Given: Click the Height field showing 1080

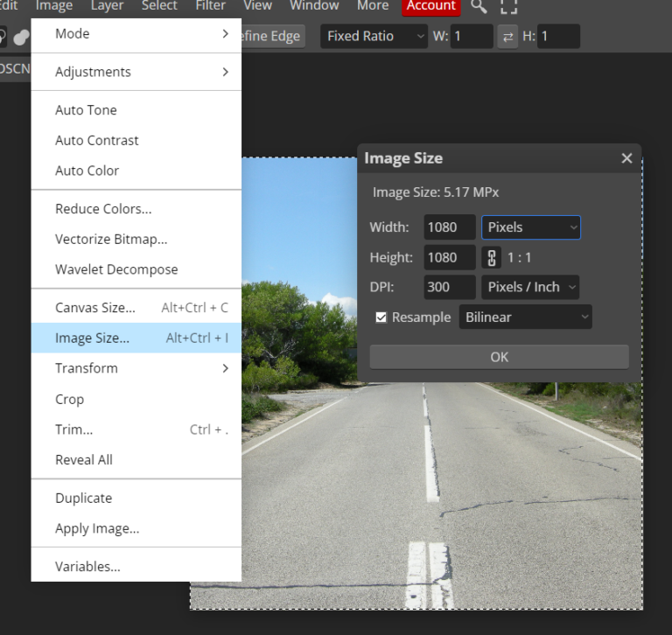Looking at the screenshot, I should tap(450, 257).
